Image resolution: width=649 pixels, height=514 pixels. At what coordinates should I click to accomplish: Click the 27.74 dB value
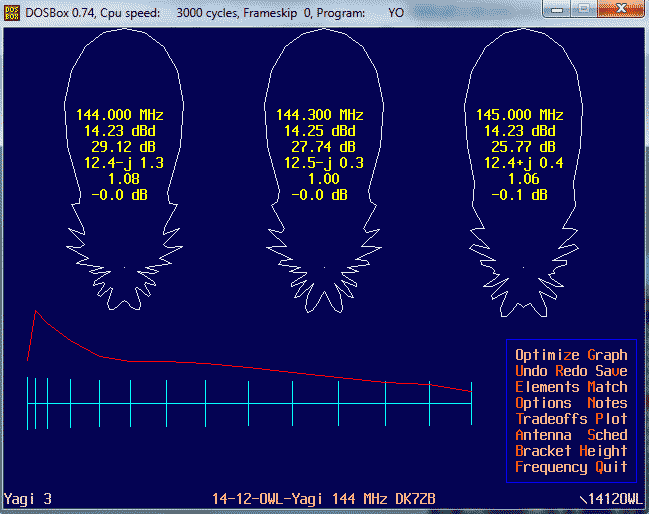tap(323, 147)
